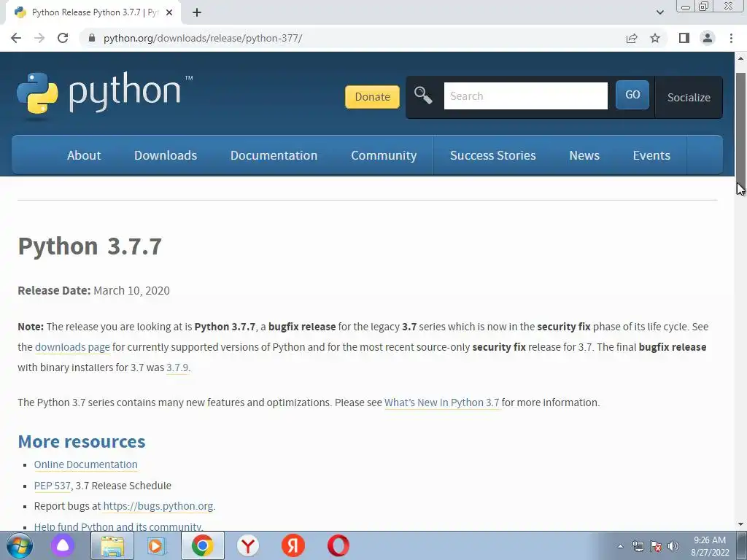Click the address bar URL
The width and height of the screenshot is (747, 560).
(x=203, y=38)
